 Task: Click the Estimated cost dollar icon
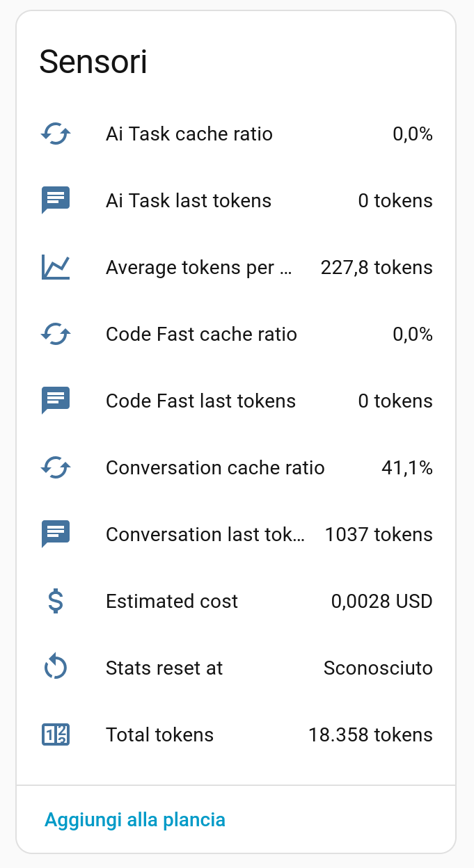coord(56,601)
